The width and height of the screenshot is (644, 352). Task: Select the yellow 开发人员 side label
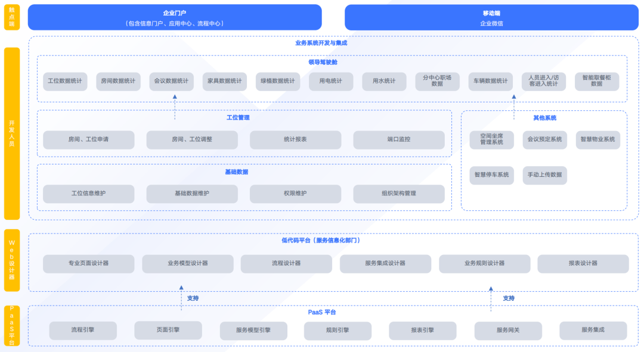(12, 133)
